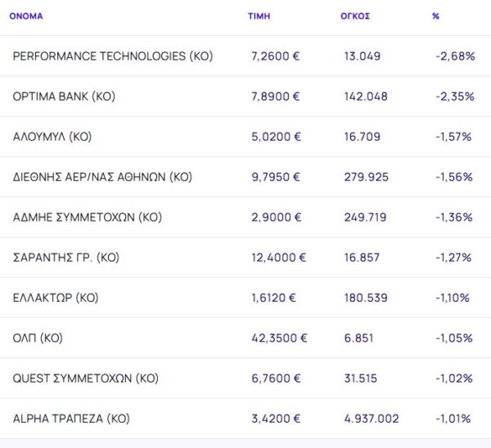Open ALPHA ΤΡΑΠΕΖΑ (ΚΟ) stock link

tap(71, 419)
